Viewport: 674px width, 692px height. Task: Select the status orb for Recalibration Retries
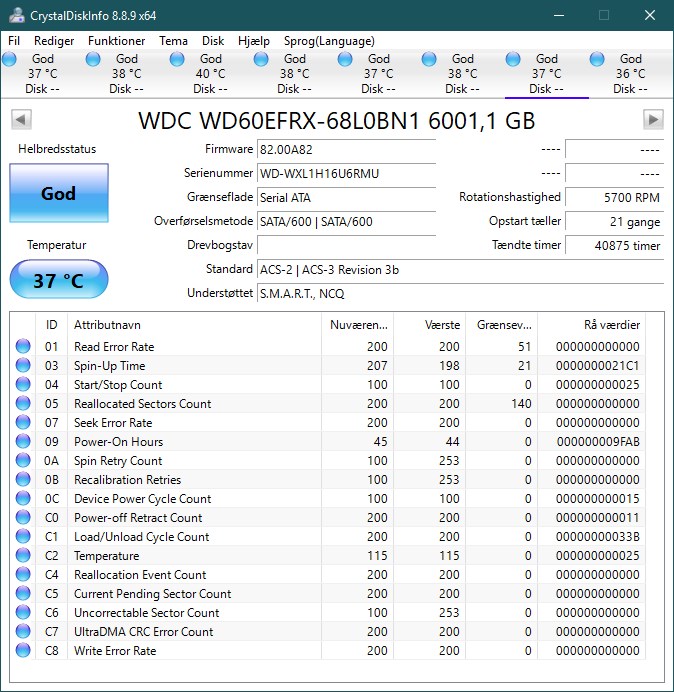[x=23, y=479]
